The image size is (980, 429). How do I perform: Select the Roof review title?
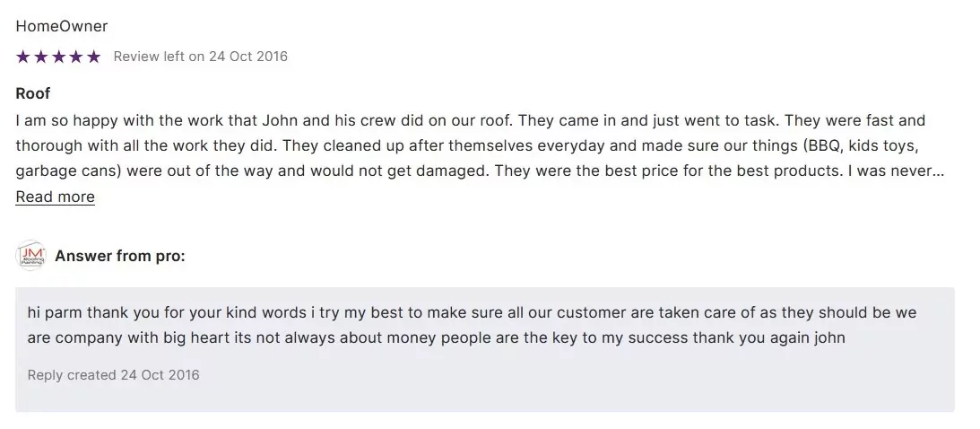[33, 93]
